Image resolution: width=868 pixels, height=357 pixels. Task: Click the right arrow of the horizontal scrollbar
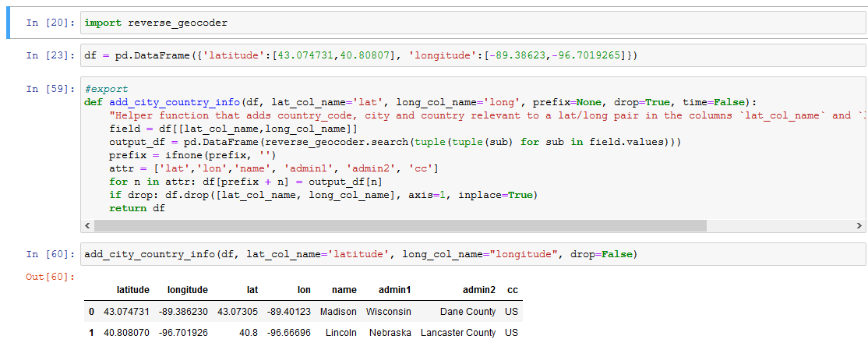pos(859,226)
